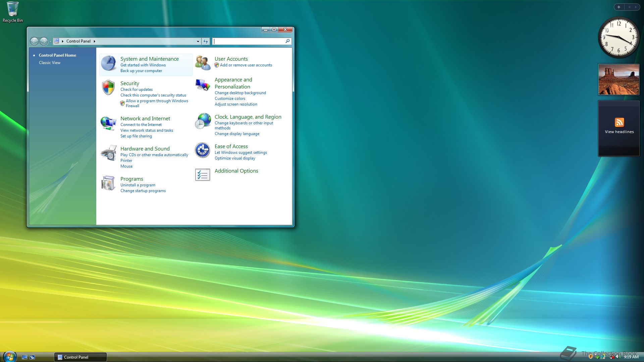Image resolution: width=644 pixels, height=362 pixels.
Task: Click the slideshow desert picture gadget
Action: point(619,80)
